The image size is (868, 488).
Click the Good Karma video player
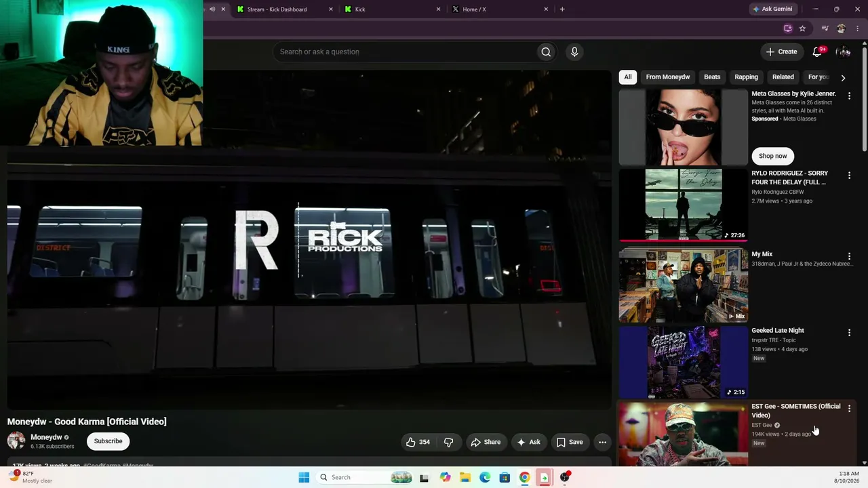[x=309, y=239]
